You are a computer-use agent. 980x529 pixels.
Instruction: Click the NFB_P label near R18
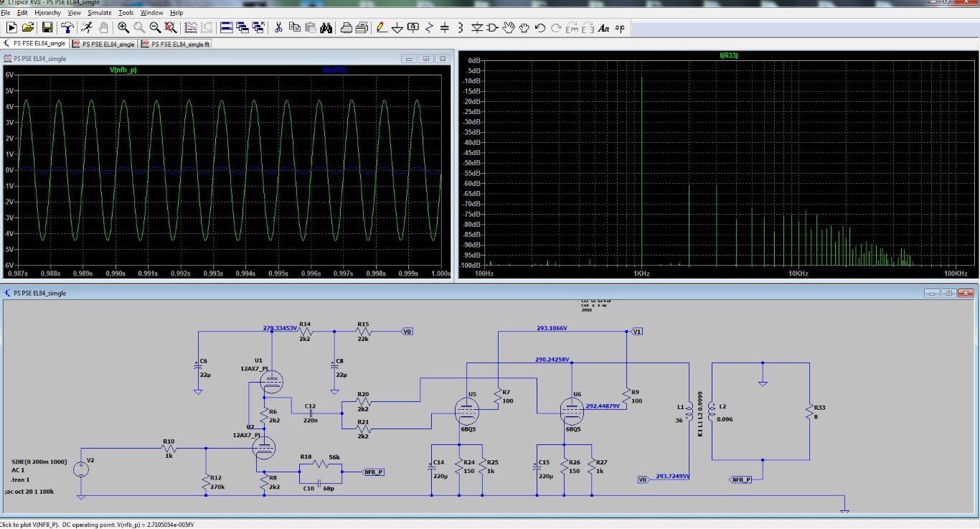point(373,472)
